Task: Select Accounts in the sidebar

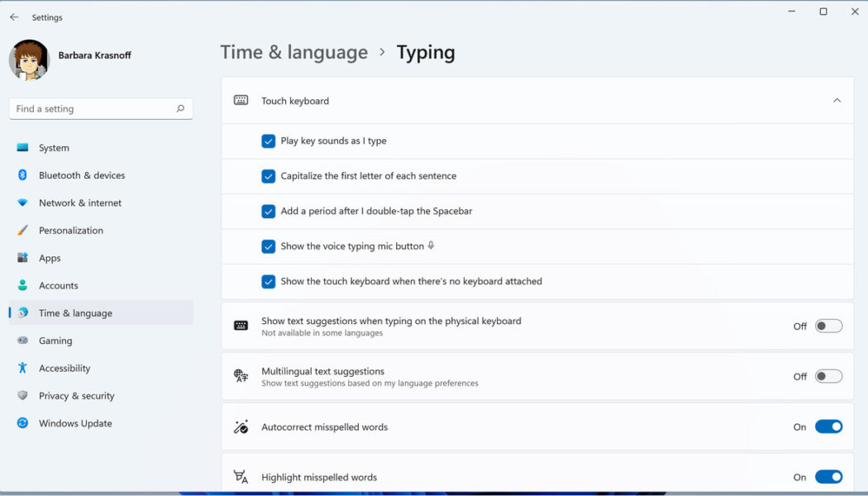Action: point(59,285)
